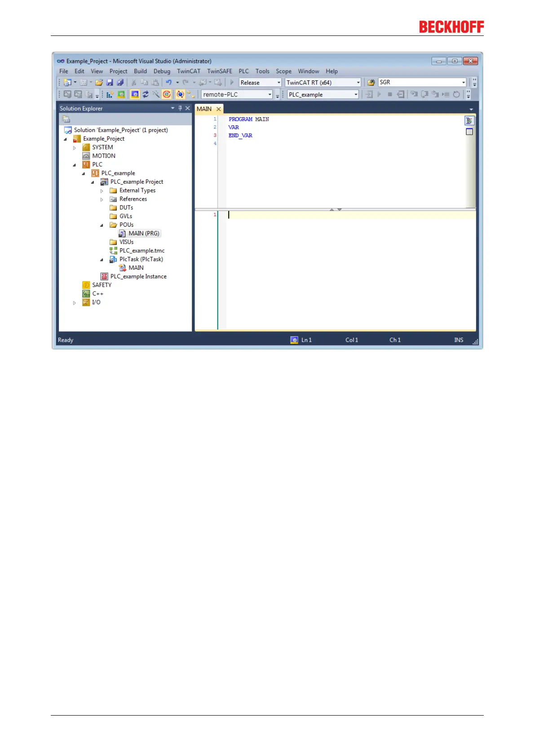Select the MOTION tree node
The image size is (535, 756).
pyautogui.click(x=99, y=156)
